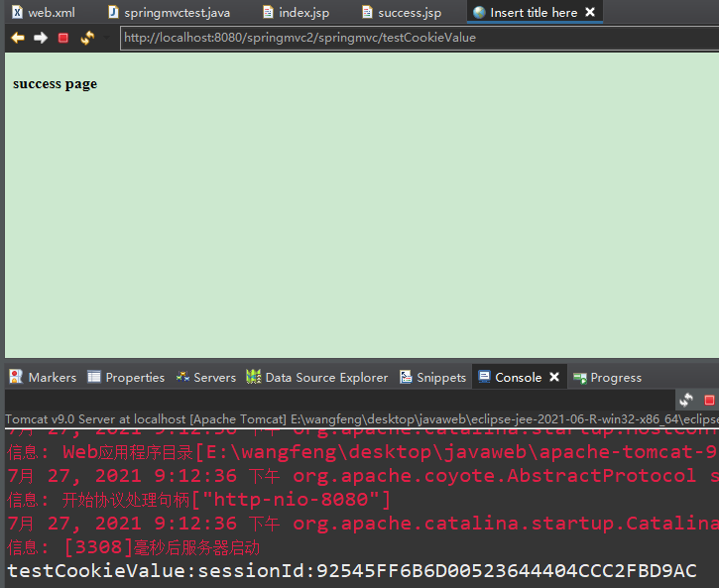Image resolution: width=719 pixels, height=588 pixels.
Task: Click the springmvctest.java file icon
Action: click(113, 12)
